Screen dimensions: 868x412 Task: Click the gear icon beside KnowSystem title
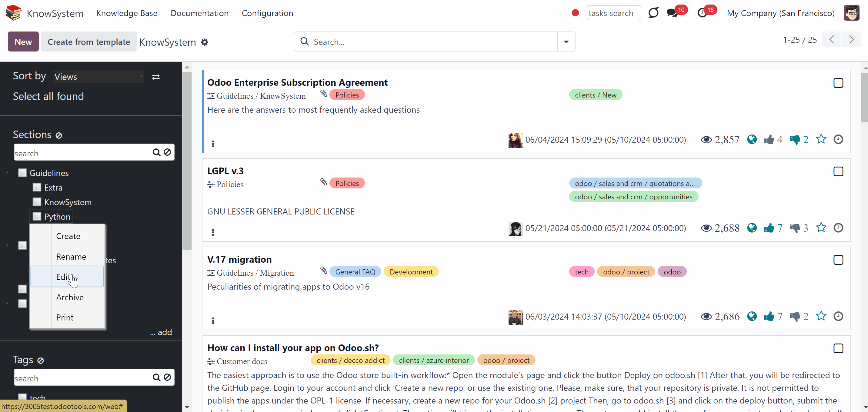pyautogui.click(x=205, y=42)
